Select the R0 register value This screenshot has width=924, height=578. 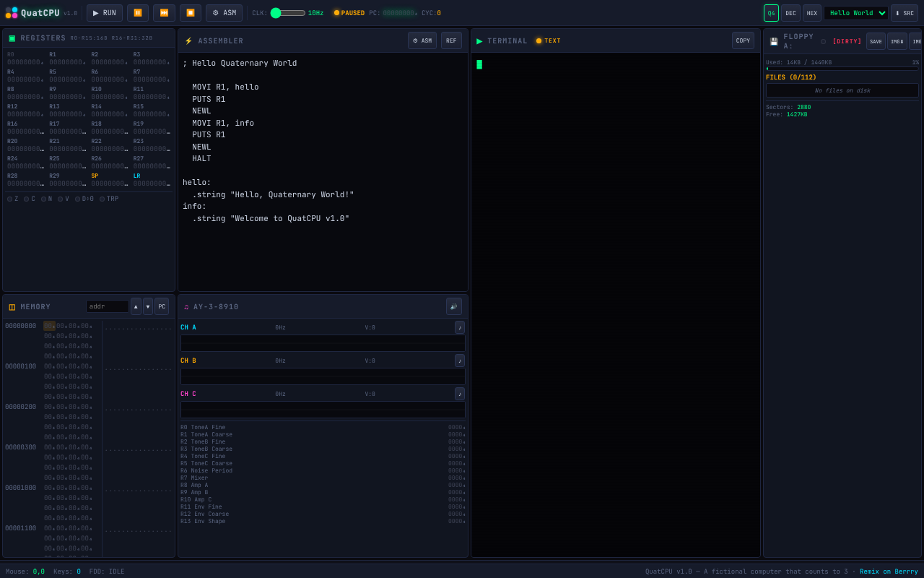pyautogui.click(x=25, y=62)
